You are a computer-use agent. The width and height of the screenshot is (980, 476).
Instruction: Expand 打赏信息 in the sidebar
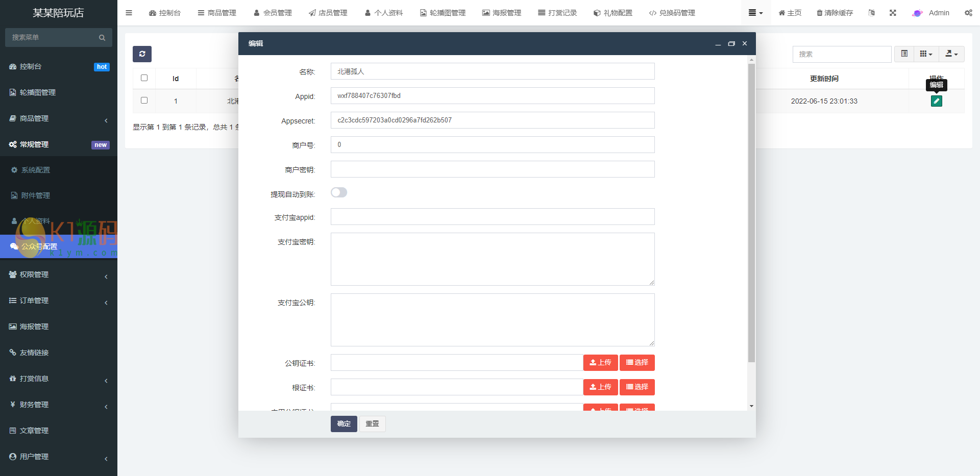[59, 379]
